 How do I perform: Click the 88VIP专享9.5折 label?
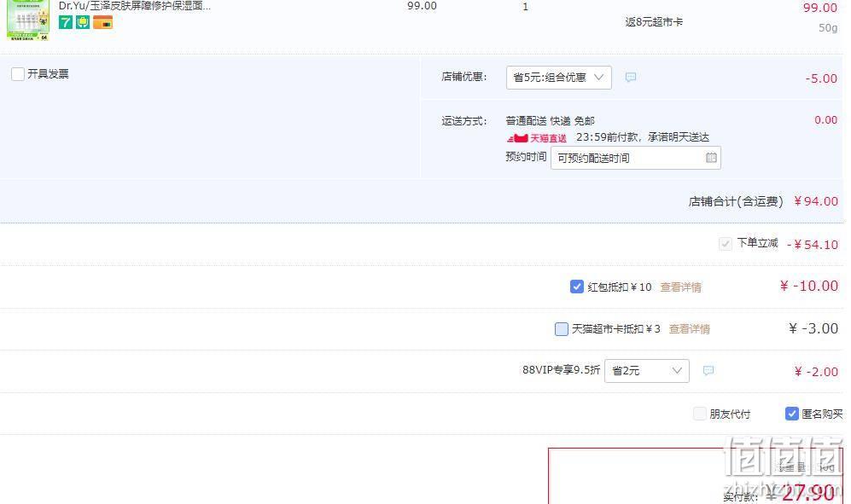click(561, 370)
